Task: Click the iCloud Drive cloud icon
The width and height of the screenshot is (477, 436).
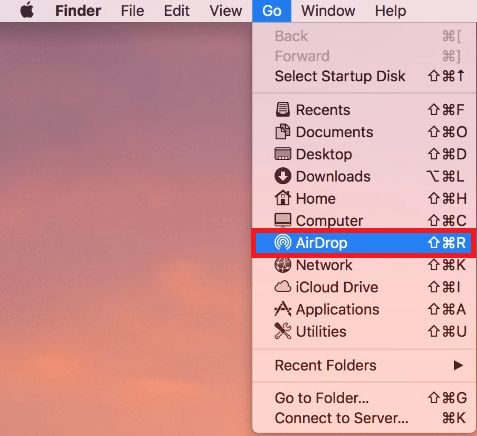Action: point(283,287)
